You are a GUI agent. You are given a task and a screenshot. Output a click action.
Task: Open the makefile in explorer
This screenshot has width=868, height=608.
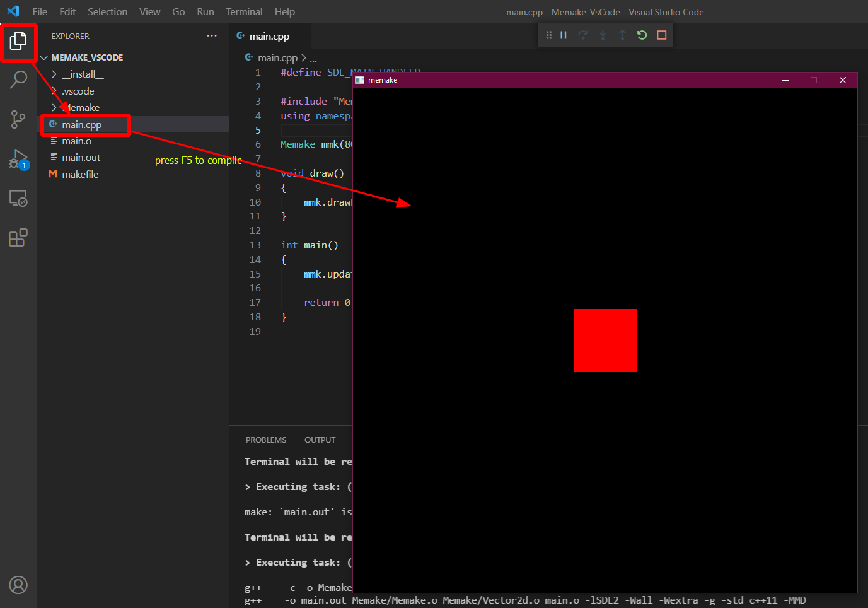(133, 174)
